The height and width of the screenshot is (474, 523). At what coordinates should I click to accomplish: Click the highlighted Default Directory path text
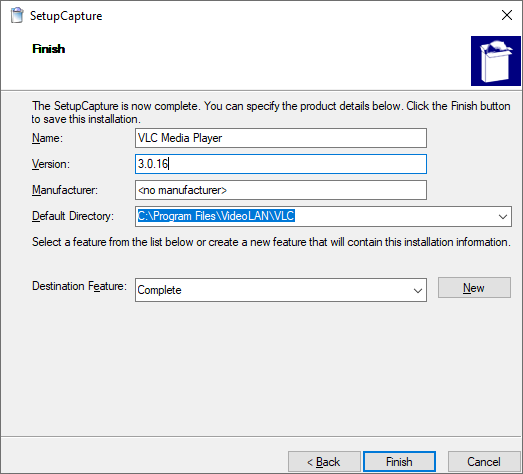[x=216, y=216]
